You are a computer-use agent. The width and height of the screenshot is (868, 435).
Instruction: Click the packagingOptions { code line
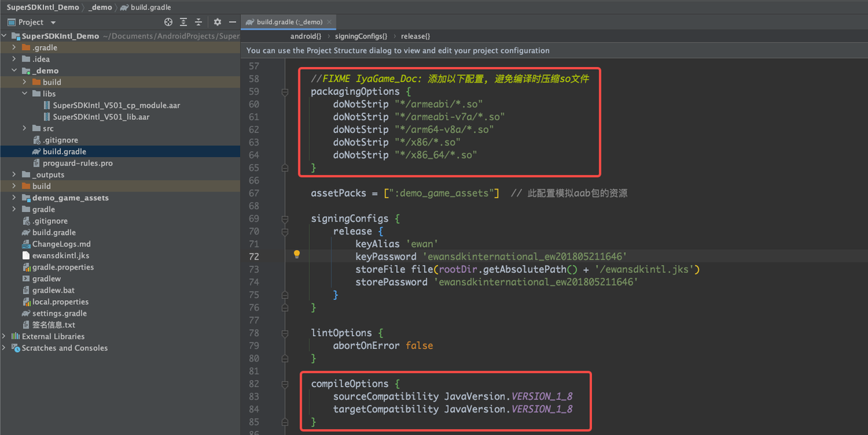click(x=361, y=91)
